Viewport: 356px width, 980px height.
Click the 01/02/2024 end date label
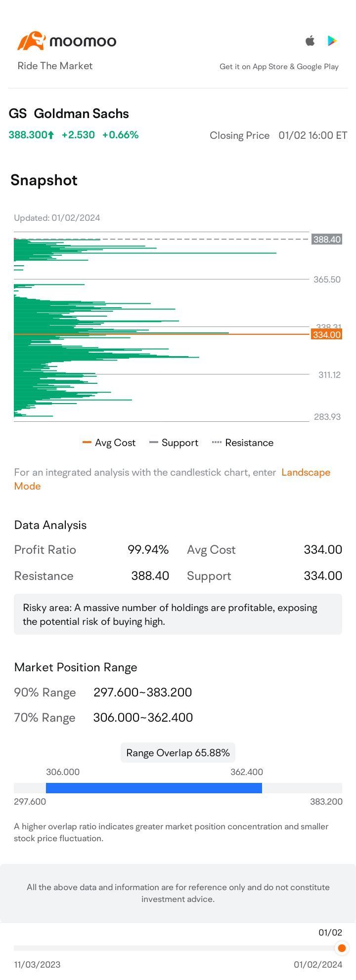click(x=318, y=965)
